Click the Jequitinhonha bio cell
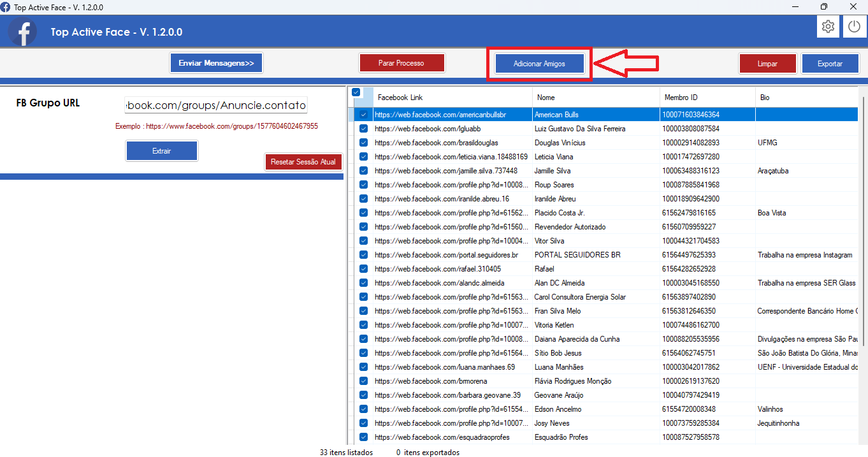This screenshot has width=868, height=457. tap(807, 423)
